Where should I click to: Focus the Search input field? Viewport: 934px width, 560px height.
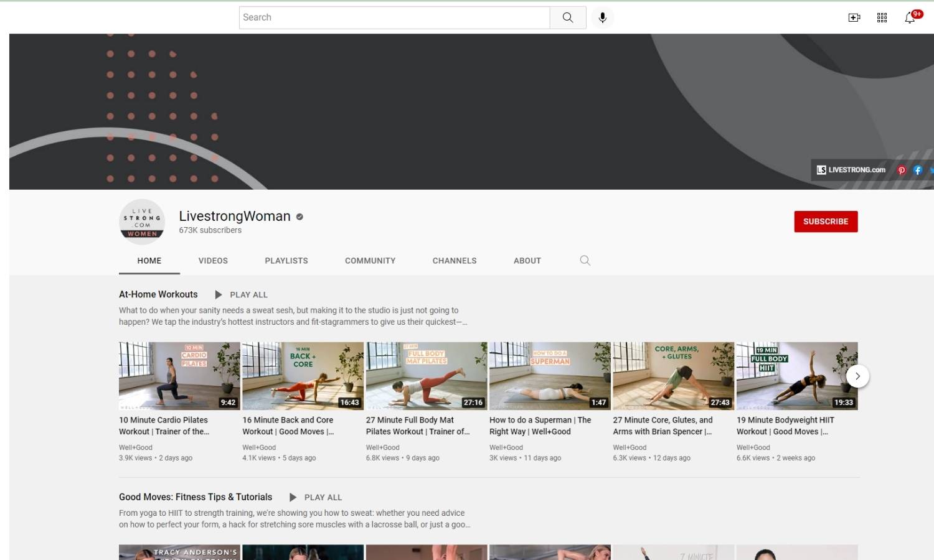(x=395, y=17)
